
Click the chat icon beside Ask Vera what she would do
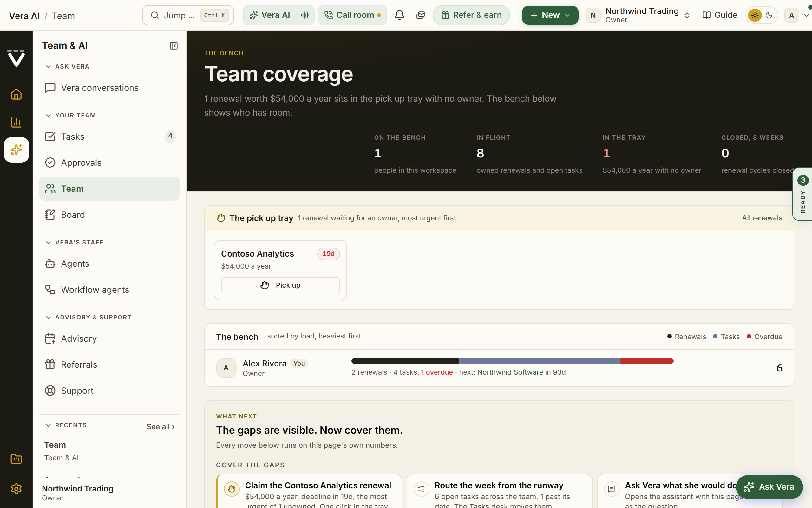coord(612,489)
